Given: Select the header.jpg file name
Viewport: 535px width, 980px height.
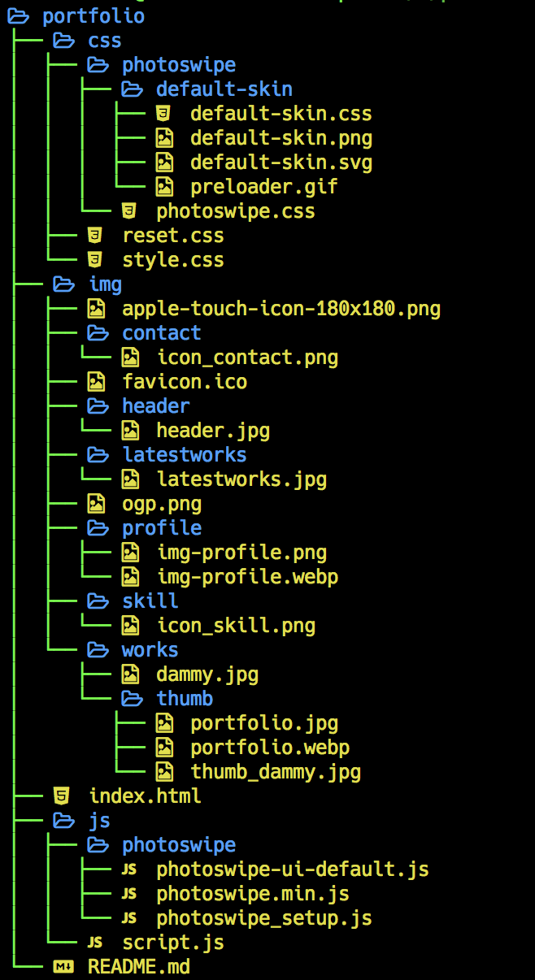Looking at the screenshot, I should [x=213, y=431].
